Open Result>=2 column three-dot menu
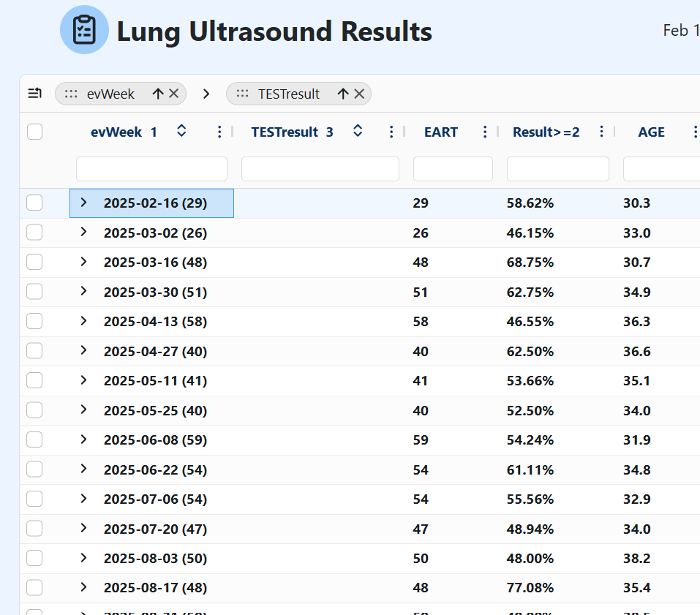 click(601, 132)
